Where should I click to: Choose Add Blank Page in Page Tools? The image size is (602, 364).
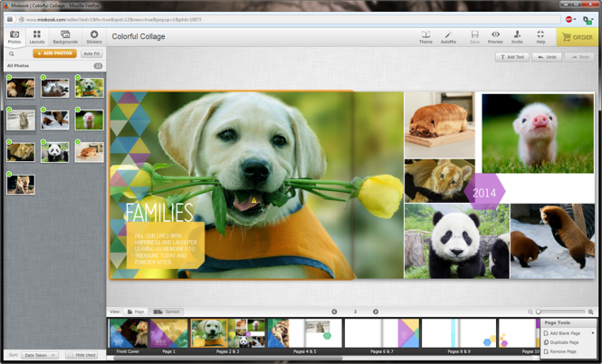click(565, 333)
